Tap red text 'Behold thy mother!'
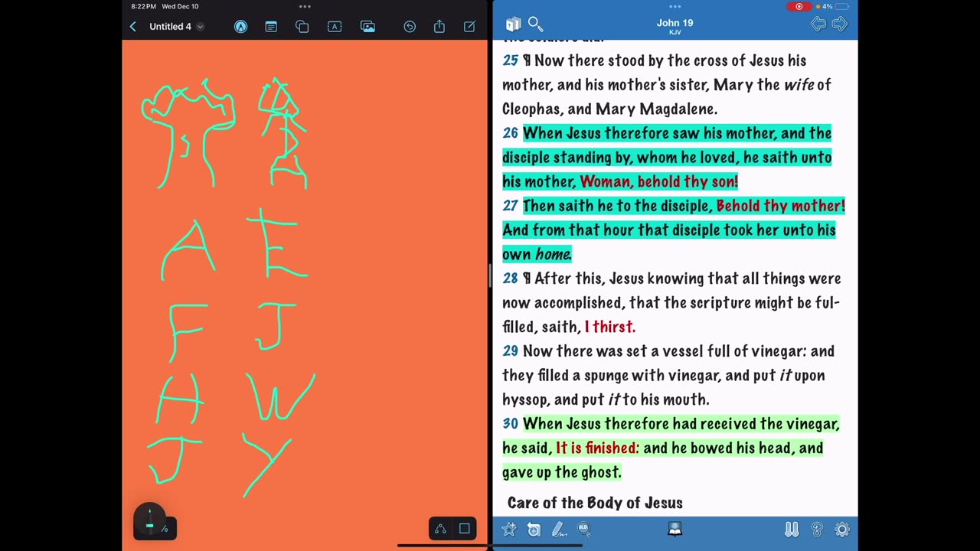This screenshot has height=551, width=980. tap(780, 206)
